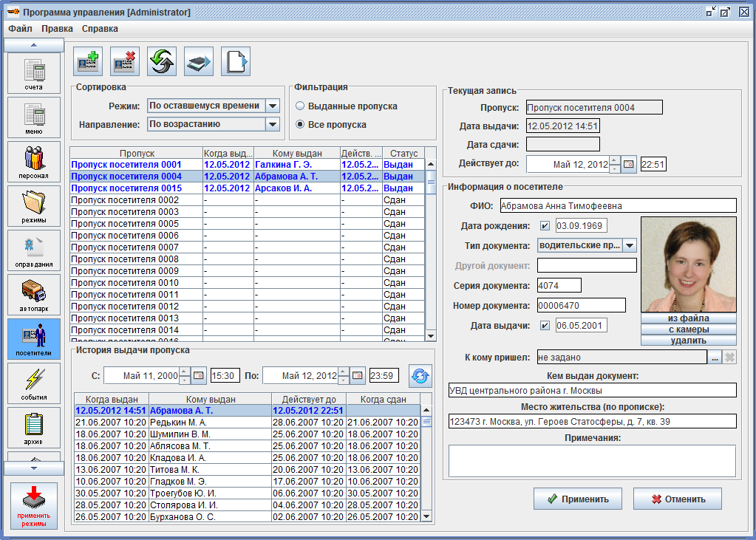Toggle the document Дата выдачи checkbox
Viewport: 756px width, 540px height.
[x=545, y=325]
